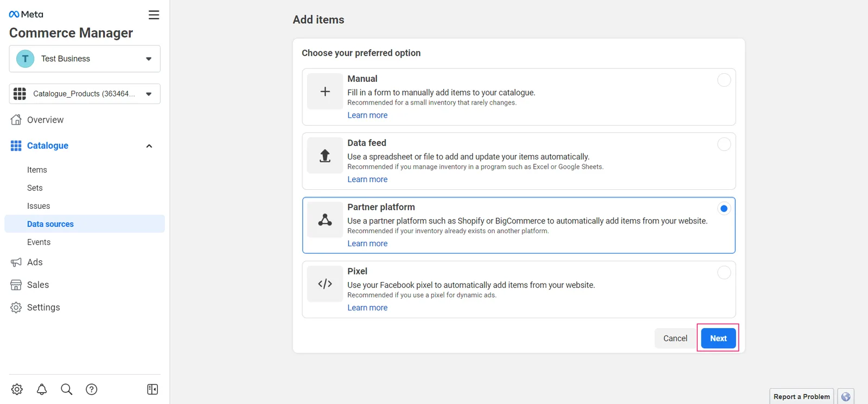
Task: Open the Data sources menu entry
Action: [x=85, y=224]
